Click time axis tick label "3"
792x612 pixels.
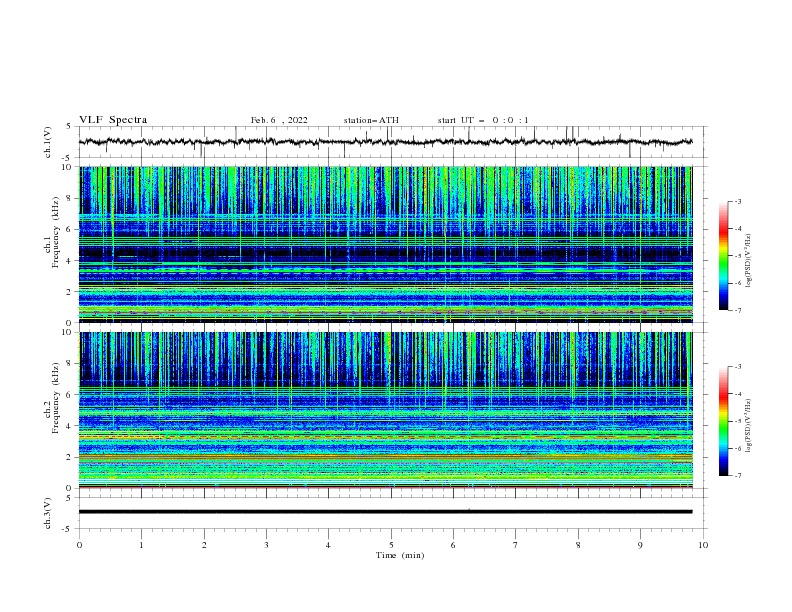click(266, 545)
